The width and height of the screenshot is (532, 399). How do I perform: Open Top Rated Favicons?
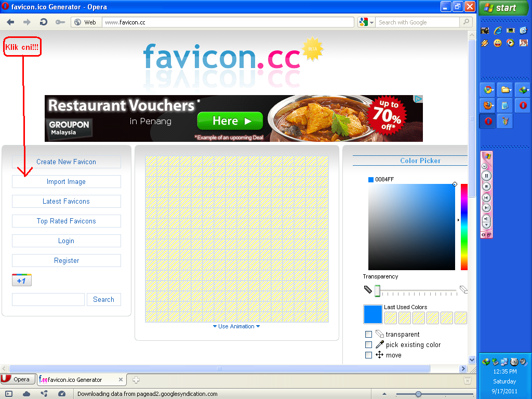click(x=66, y=221)
